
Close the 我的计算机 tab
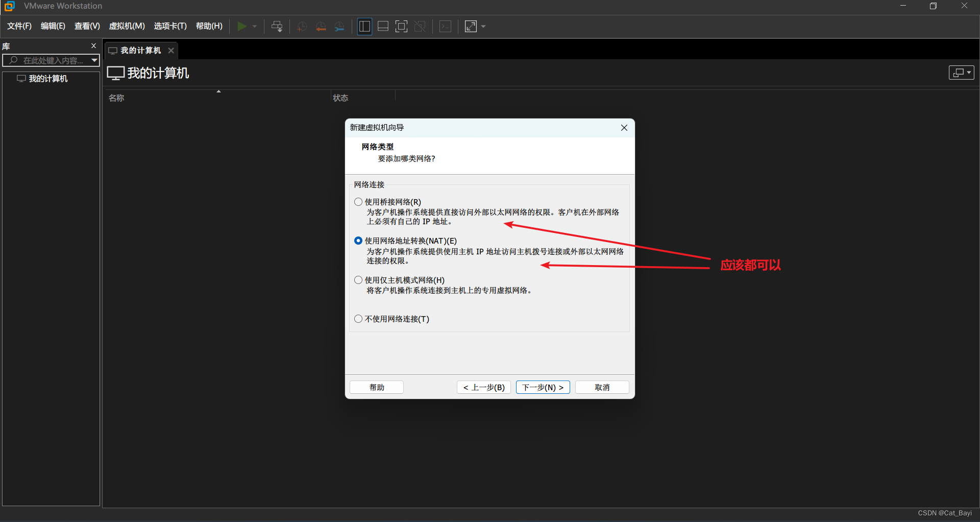[171, 51]
